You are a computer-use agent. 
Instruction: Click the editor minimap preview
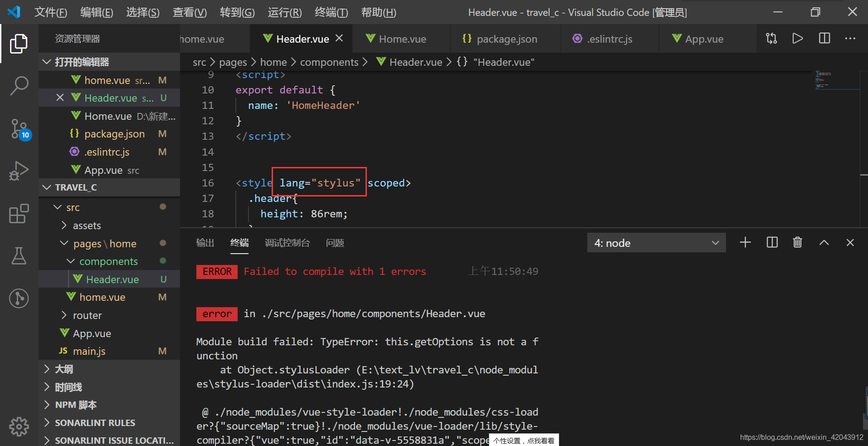835,80
